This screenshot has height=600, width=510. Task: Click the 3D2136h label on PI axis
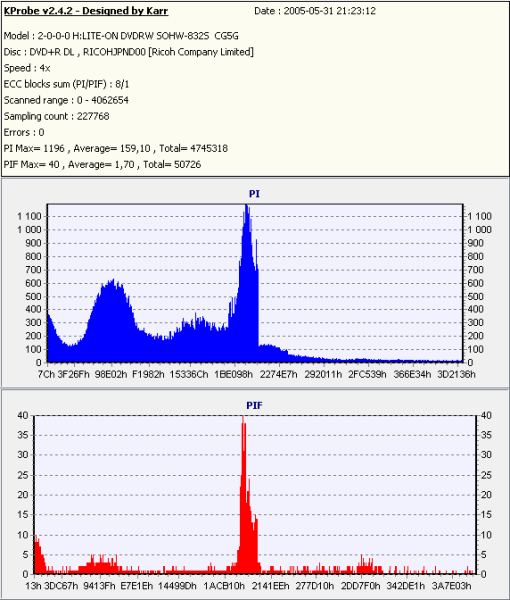click(456, 374)
